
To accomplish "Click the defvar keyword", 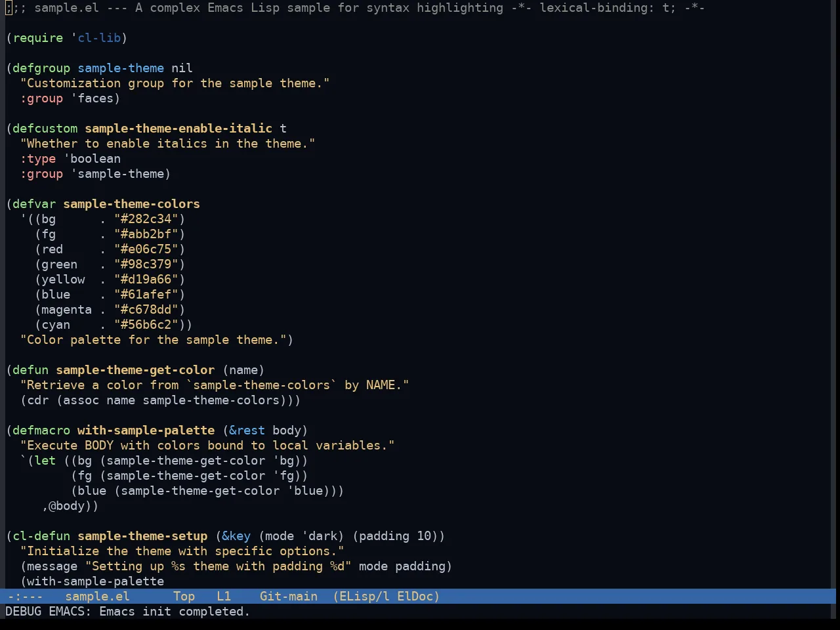I will pyautogui.click(x=34, y=204).
